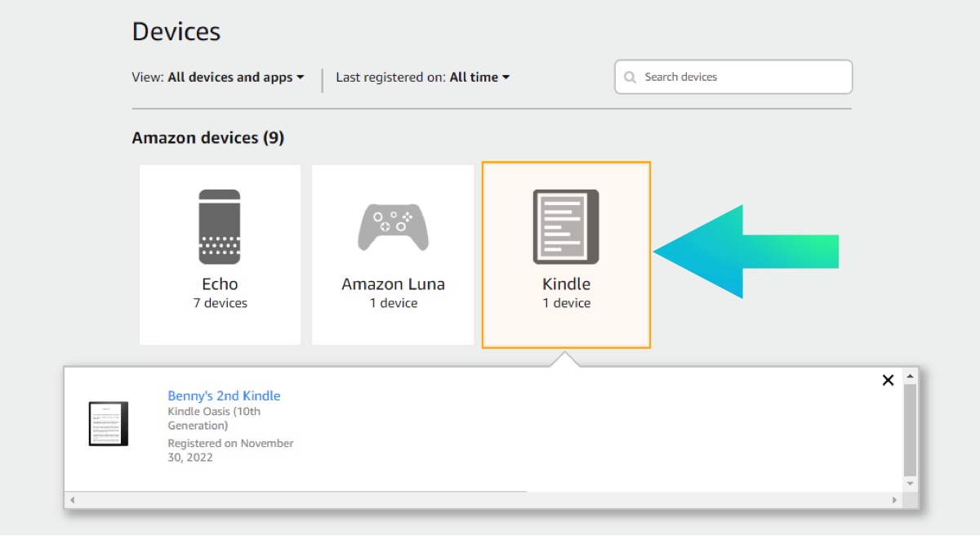Click the Kindle Oasis device thumbnail
Screen dimensions: 980x536
point(109,423)
